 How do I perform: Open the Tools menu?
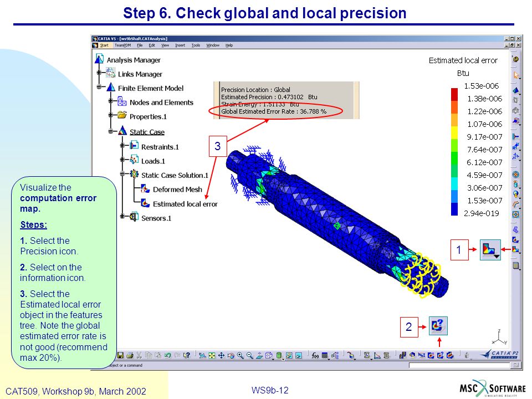point(196,45)
